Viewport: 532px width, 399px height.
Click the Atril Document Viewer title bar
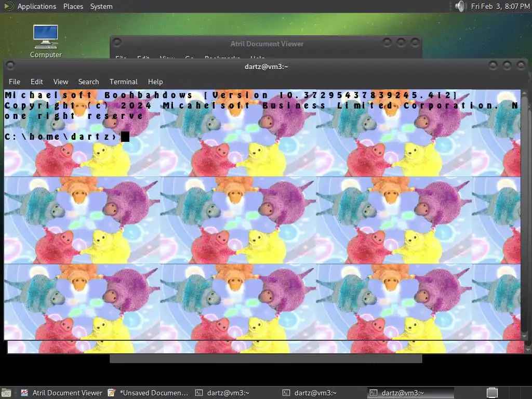[x=267, y=44]
